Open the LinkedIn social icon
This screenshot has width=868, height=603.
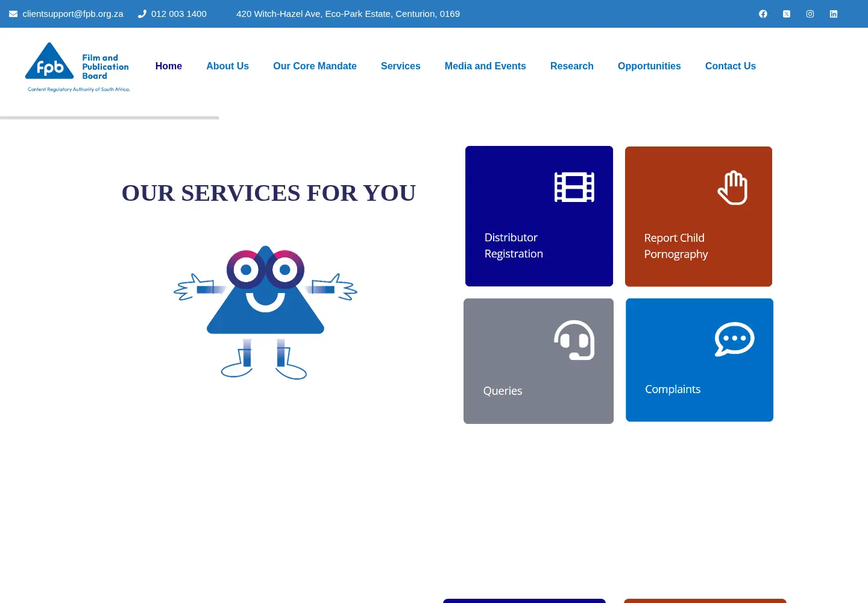[x=834, y=14]
